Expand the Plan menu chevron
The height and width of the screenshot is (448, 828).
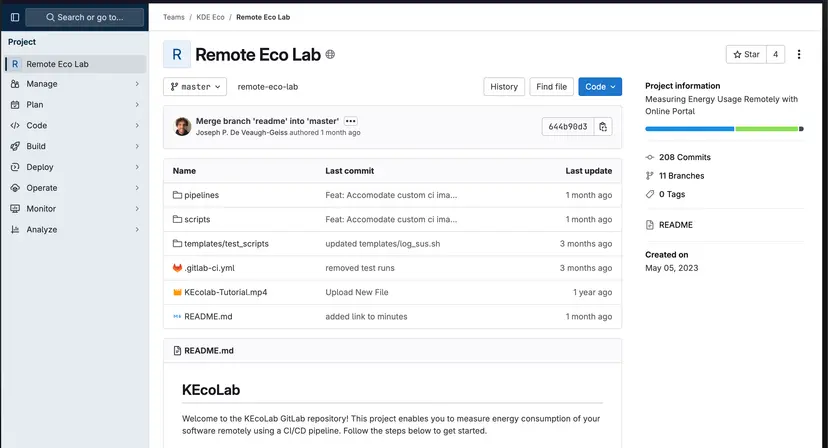[x=137, y=105]
